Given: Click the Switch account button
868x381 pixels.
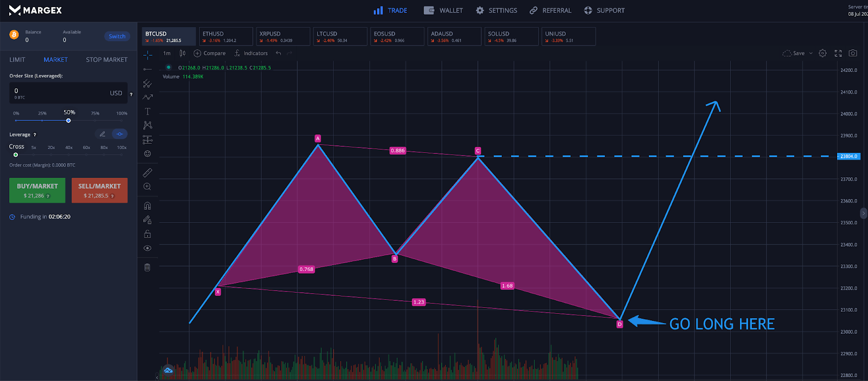Looking at the screenshot, I should click(117, 36).
